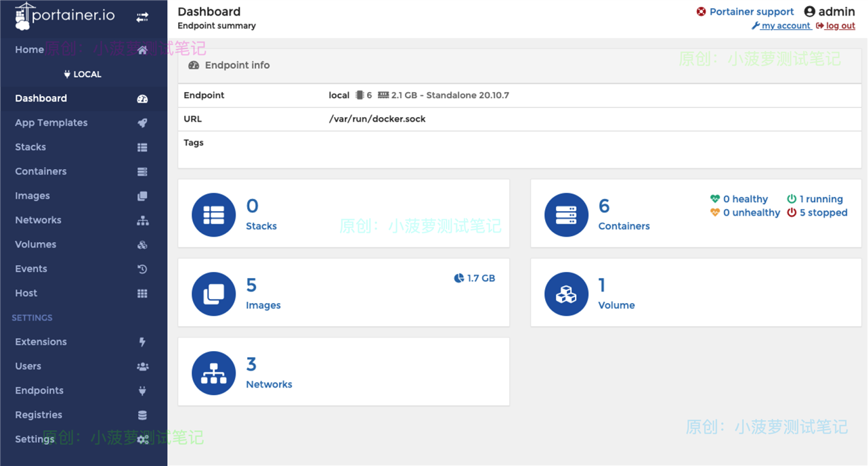The image size is (868, 466).
Task: Click the red stopped power icon
Action: tap(791, 212)
